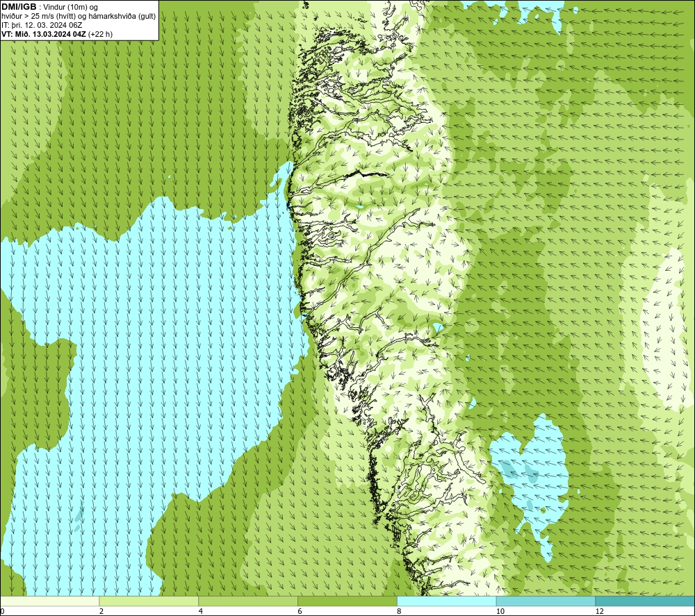Click the light cyan 8–10 legend color segment

coord(447,601)
